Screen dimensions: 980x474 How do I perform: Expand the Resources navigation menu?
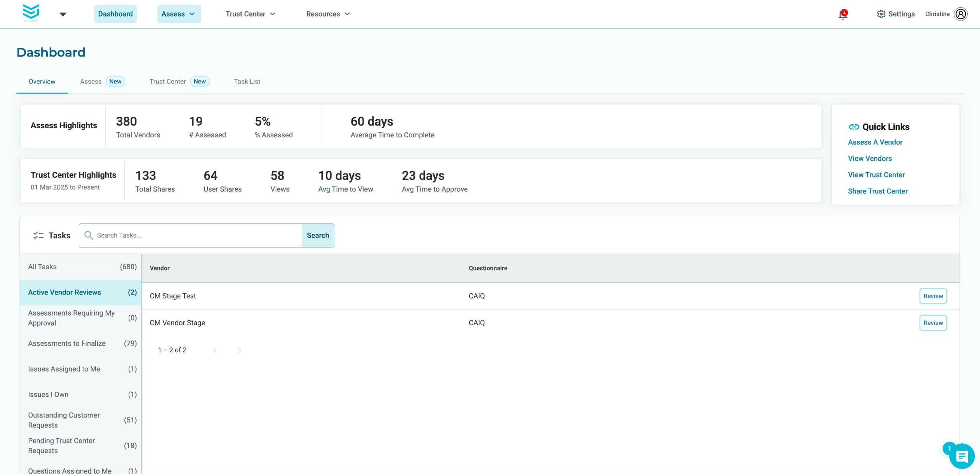coord(328,14)
